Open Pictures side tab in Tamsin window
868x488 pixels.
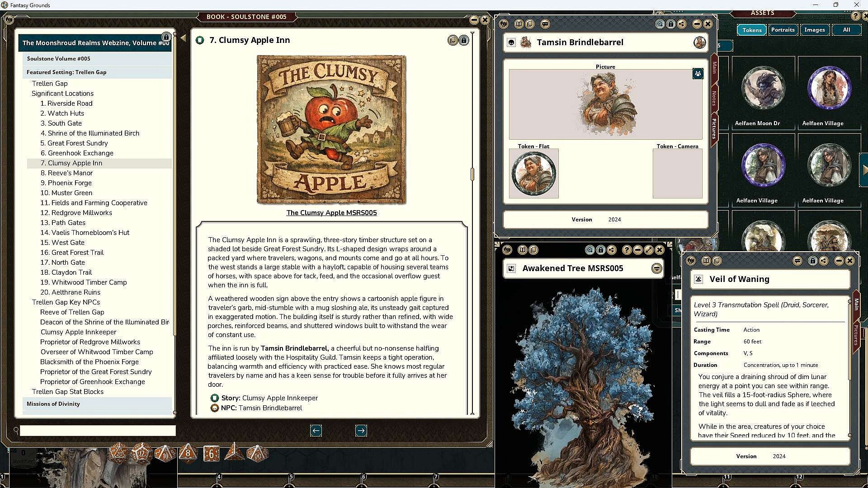coord(714,128)
